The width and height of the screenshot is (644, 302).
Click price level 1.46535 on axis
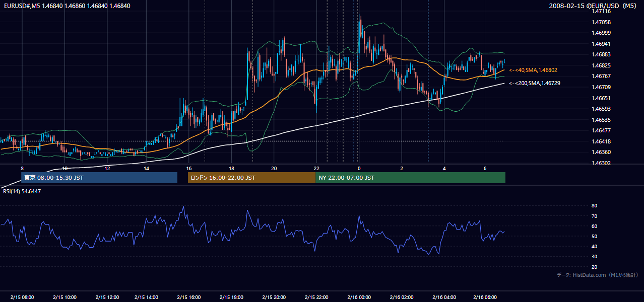point(601,120)
